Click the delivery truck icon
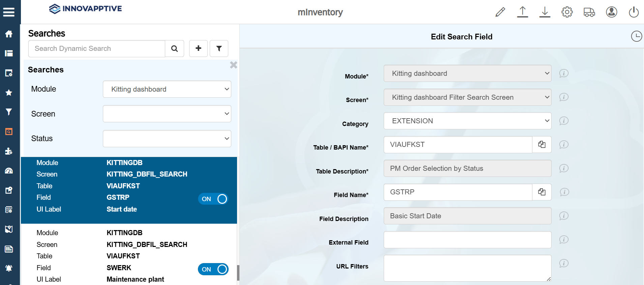The image size is (644, 285). [589, 12]
